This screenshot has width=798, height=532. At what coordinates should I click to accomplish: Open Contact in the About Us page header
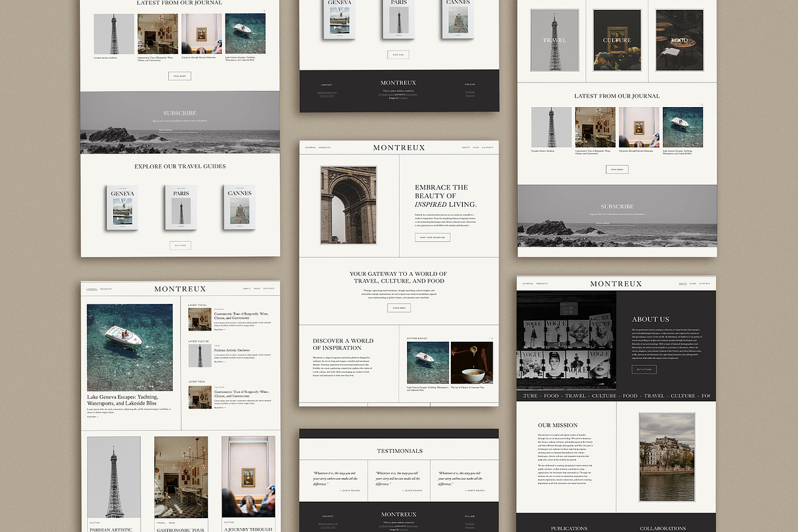pos(704,284)
